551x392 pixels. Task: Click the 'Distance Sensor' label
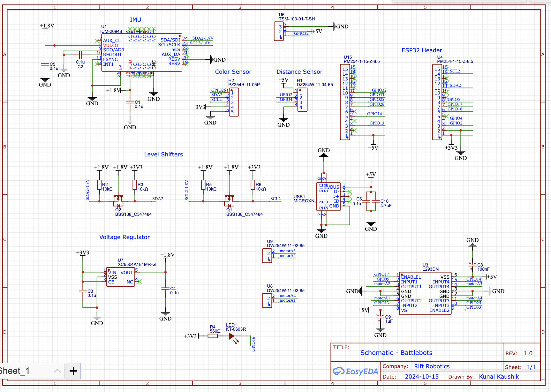point(299,72)
